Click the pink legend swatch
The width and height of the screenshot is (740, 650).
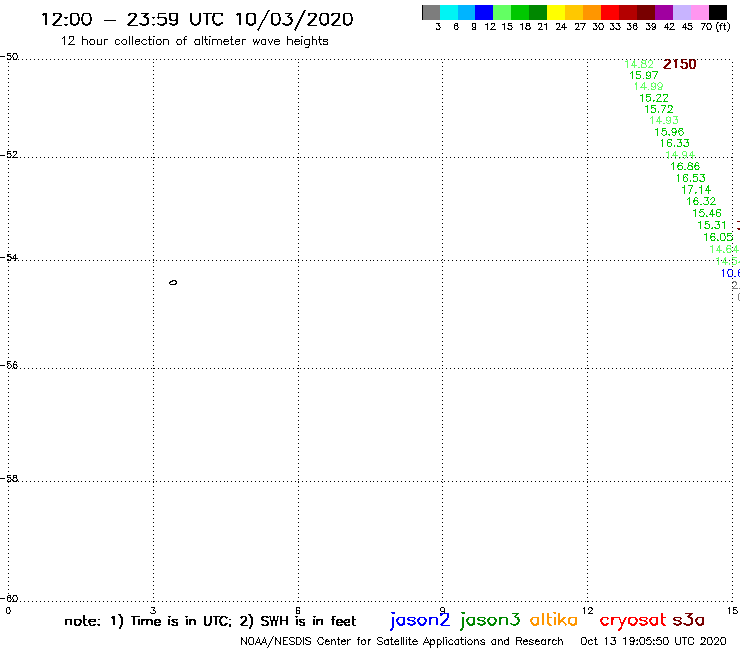click(x=699, y=12)
